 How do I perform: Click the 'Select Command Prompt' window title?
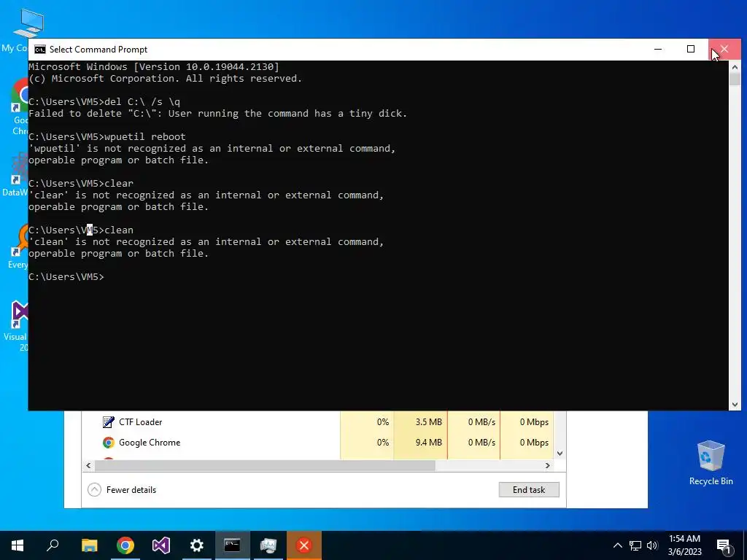[98, 50]
